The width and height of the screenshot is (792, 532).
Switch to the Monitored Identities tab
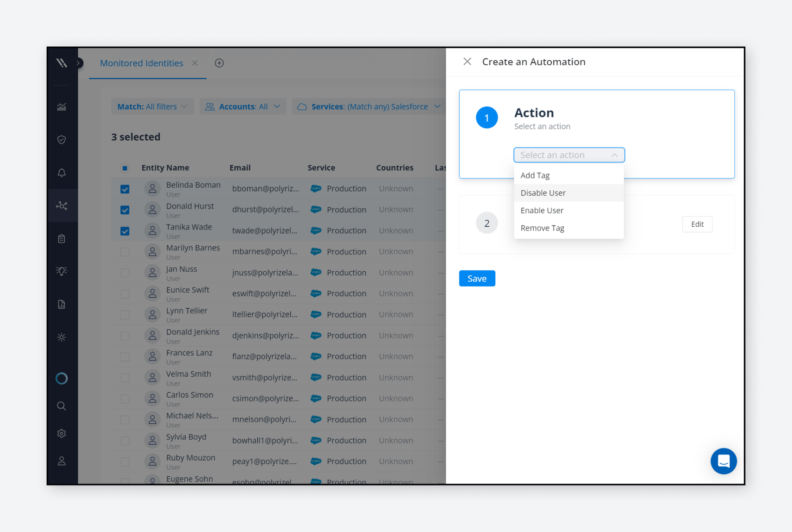(x=141, y=63)
